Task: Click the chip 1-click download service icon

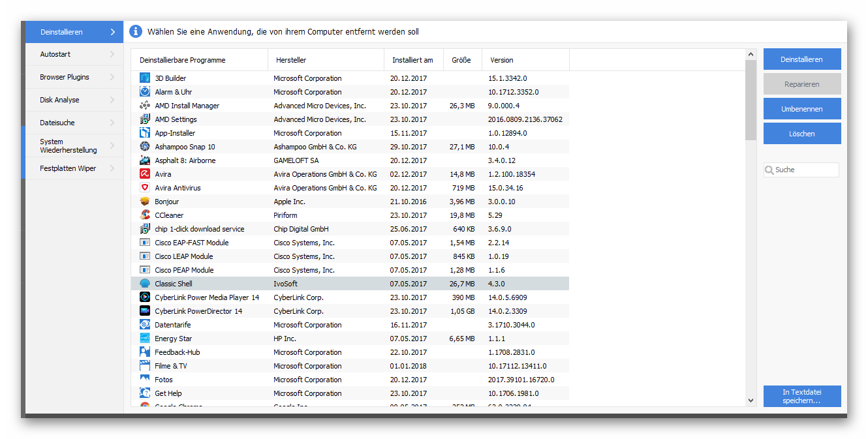Action: (x=145, y=229)
